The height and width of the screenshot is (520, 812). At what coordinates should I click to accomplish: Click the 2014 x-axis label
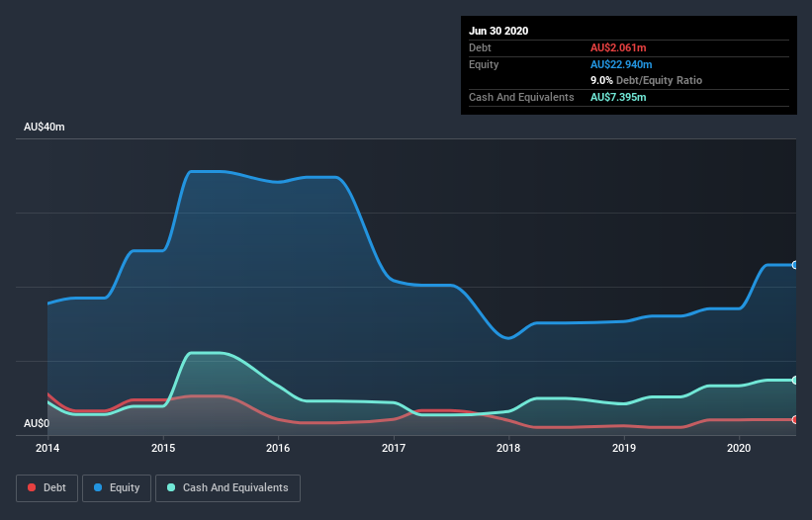(x=47, y=448)
